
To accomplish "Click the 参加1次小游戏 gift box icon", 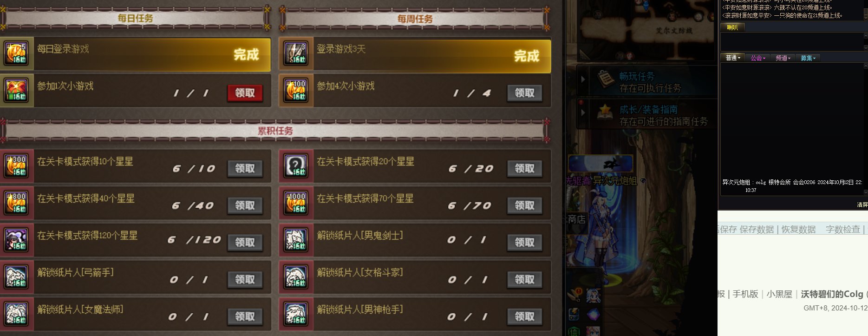I will point(16,90).
